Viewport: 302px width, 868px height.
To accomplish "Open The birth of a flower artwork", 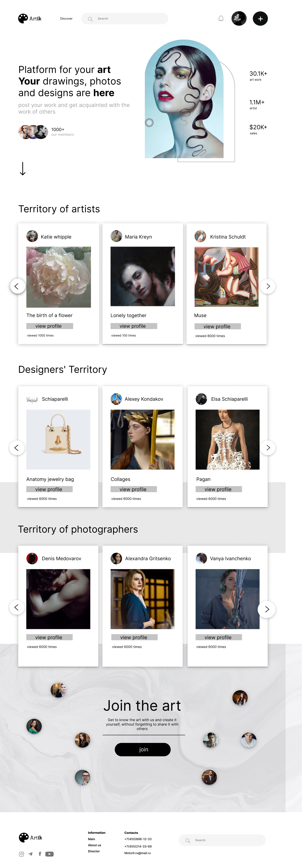I will pos(59,277).
